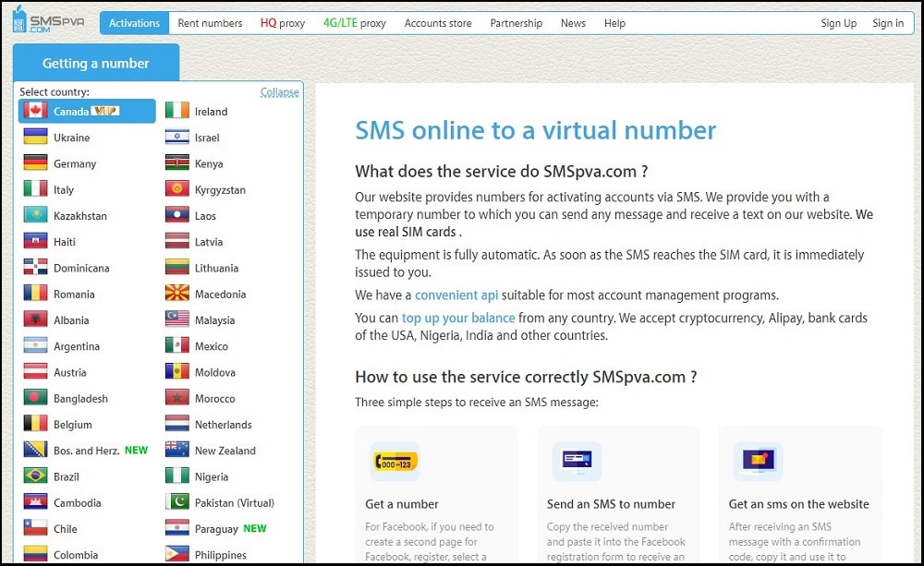Click the Haiti flag icon
Screen dimensions: 924x566
tap(35, 241)
